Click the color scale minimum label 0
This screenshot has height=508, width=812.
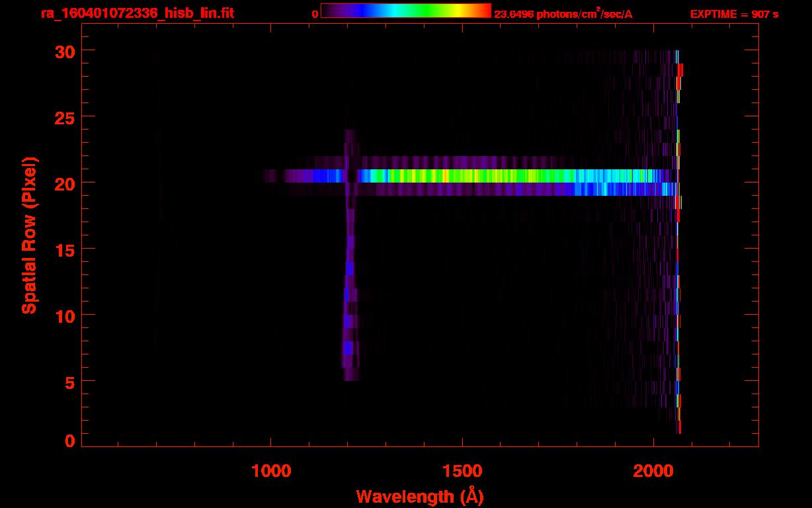pos(315,14)
